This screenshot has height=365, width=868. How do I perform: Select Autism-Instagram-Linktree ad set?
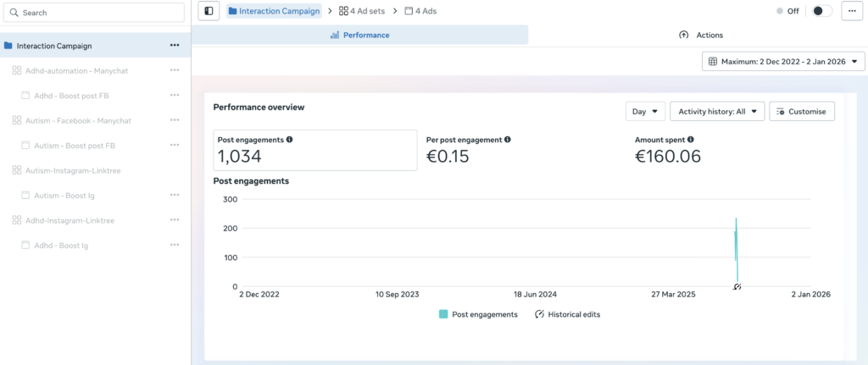click(73, 171)
